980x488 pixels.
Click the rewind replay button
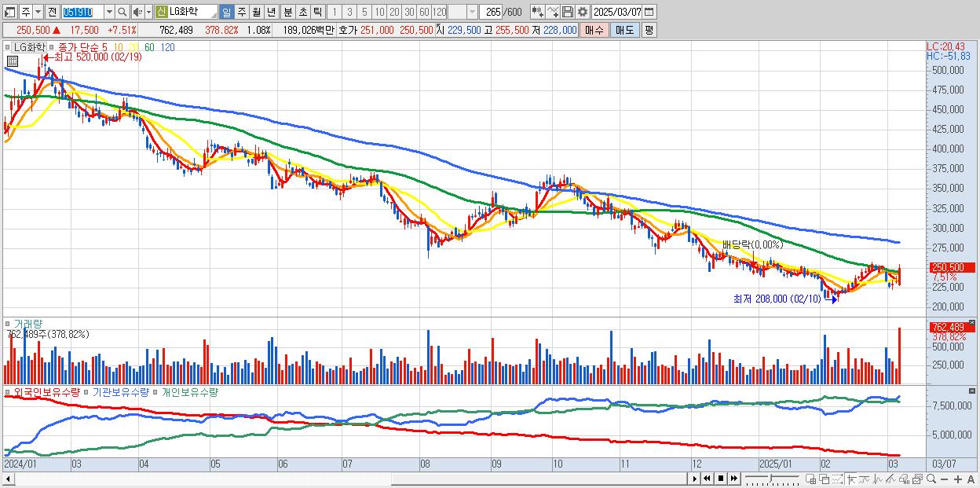pos(707,479)
